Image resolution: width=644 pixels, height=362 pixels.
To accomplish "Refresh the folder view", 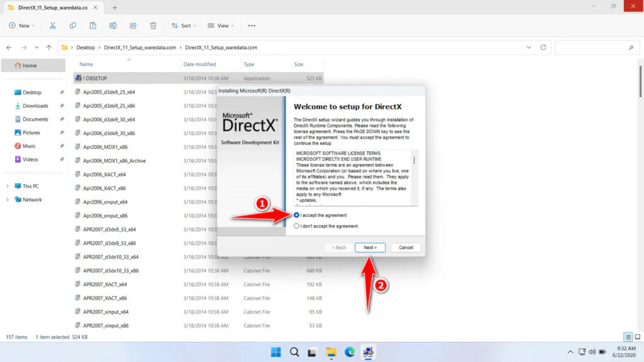I will [x=543, y=47].
